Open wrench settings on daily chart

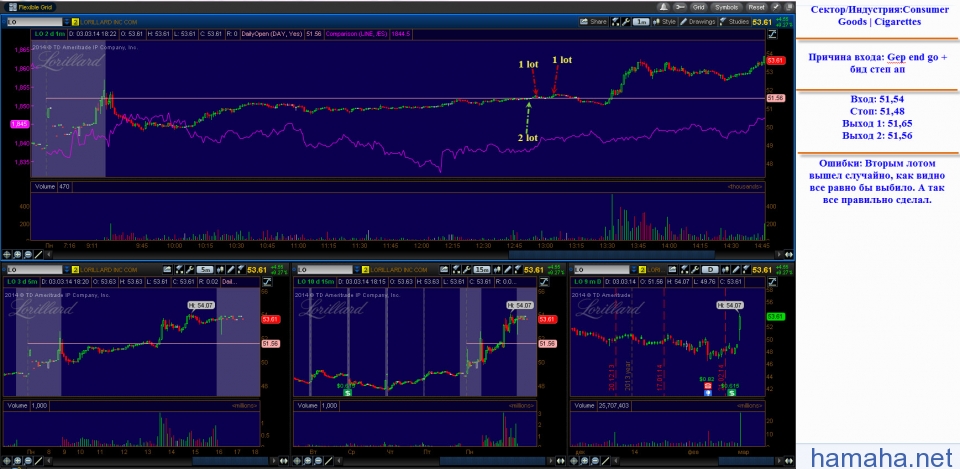click(695, 269)
